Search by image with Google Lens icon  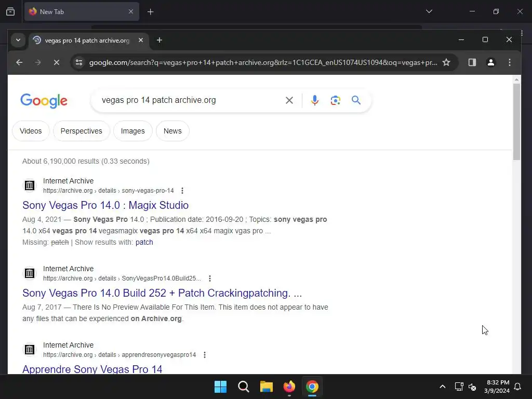(335, 100)
